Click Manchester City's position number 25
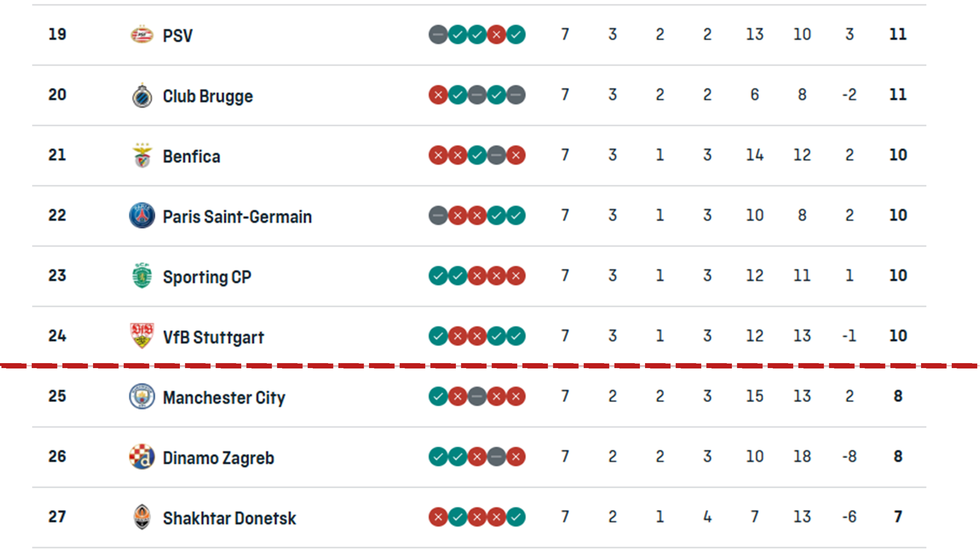The image size is (980, 551). click(x=57, y=396)
